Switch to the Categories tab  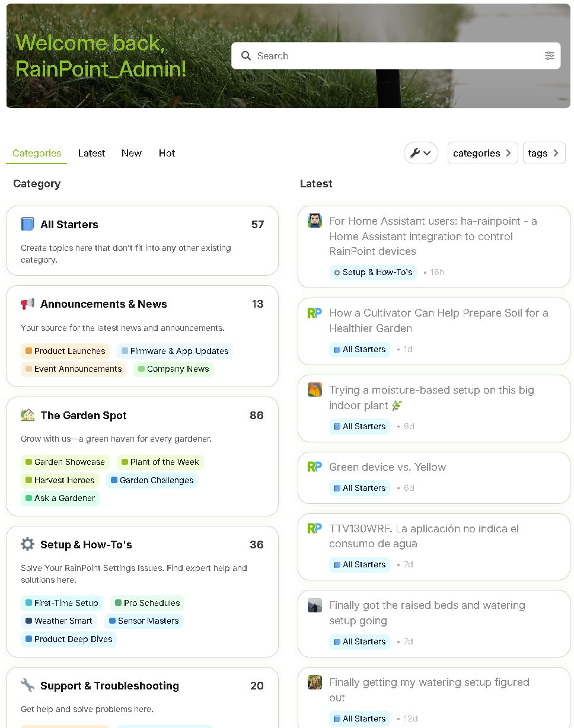click(37, 153)
